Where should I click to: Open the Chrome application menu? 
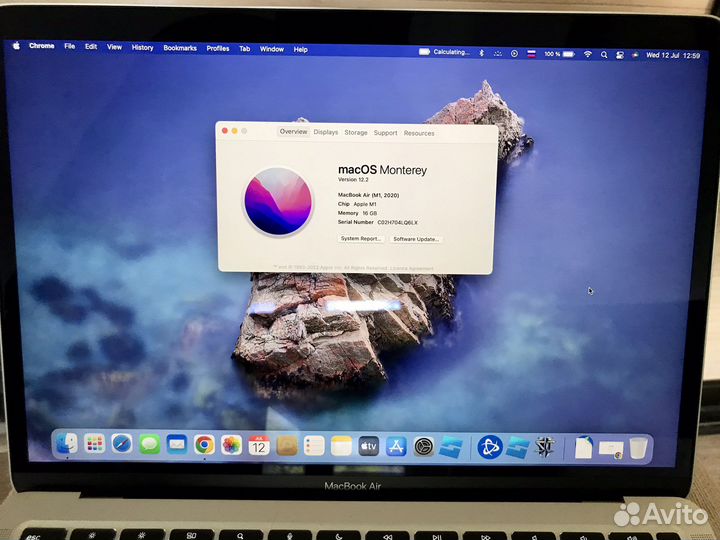(x=42, y=45)
